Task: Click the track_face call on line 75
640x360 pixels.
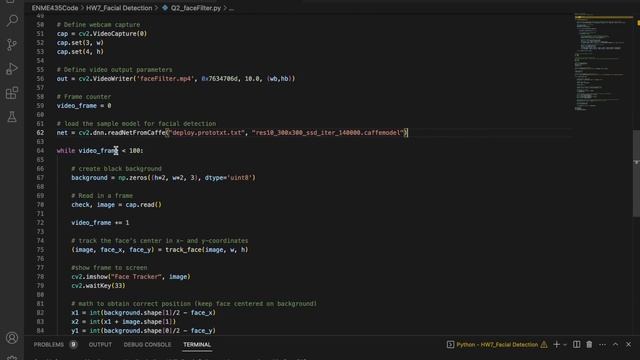Action: coord(207,249)
